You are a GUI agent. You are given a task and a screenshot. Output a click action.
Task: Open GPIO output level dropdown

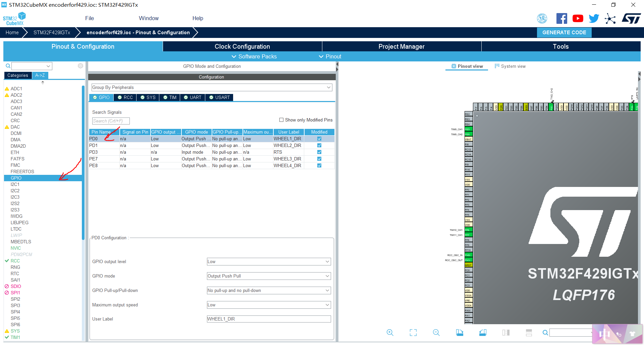[x=269, y=261]
